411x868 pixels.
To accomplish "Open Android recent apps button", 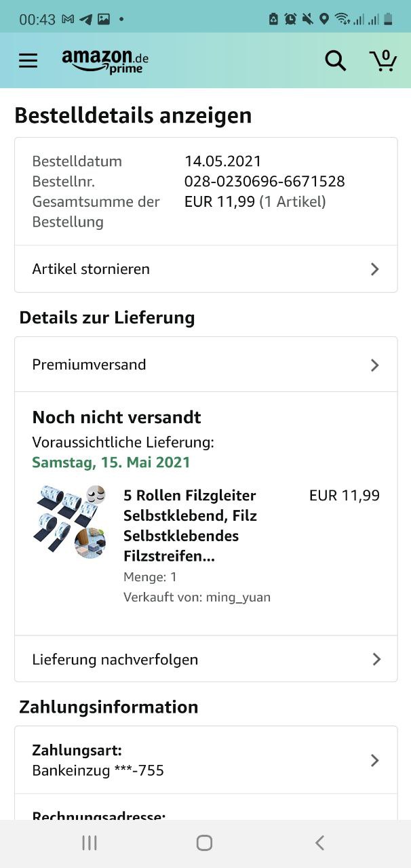I will 90,843.
